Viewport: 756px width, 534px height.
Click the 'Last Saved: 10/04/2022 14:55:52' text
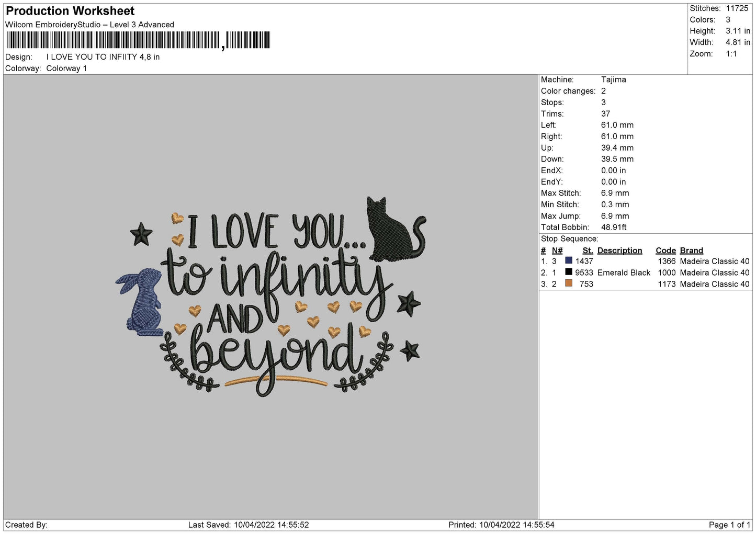[x=249, y=525]
